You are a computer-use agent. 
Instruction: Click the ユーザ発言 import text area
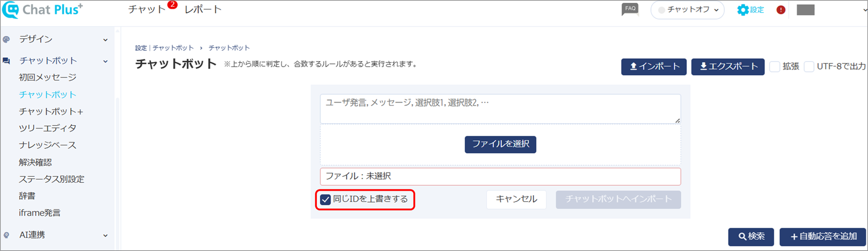[500, 109]
